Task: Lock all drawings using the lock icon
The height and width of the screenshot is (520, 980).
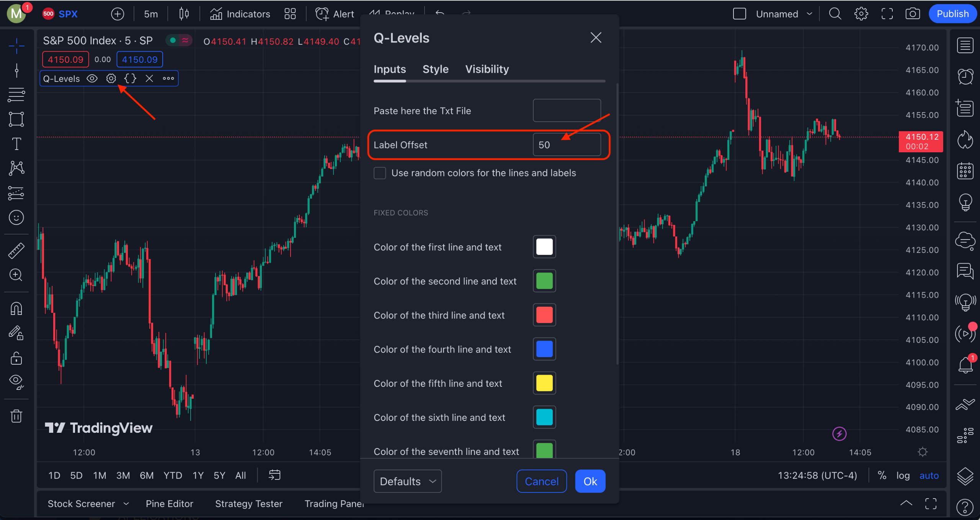Action: pyautogui.click(x=16, y=358)
